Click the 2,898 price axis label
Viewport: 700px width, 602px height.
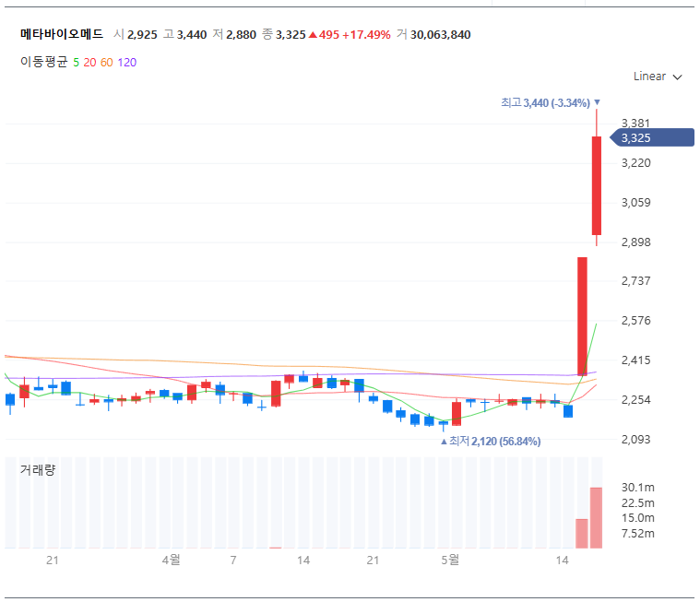click(635, 242)
